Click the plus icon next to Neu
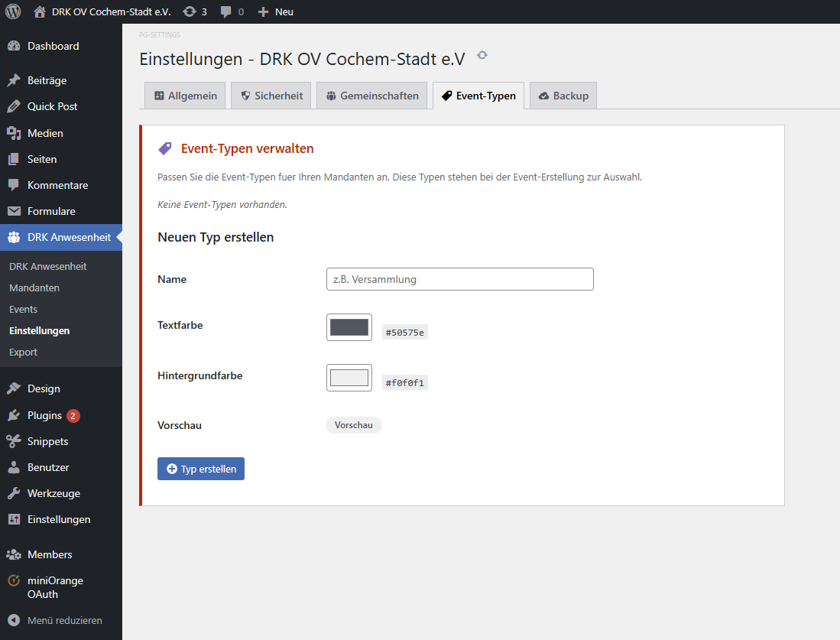Screen dimensions: 840x640 click(x=263, y=11)
